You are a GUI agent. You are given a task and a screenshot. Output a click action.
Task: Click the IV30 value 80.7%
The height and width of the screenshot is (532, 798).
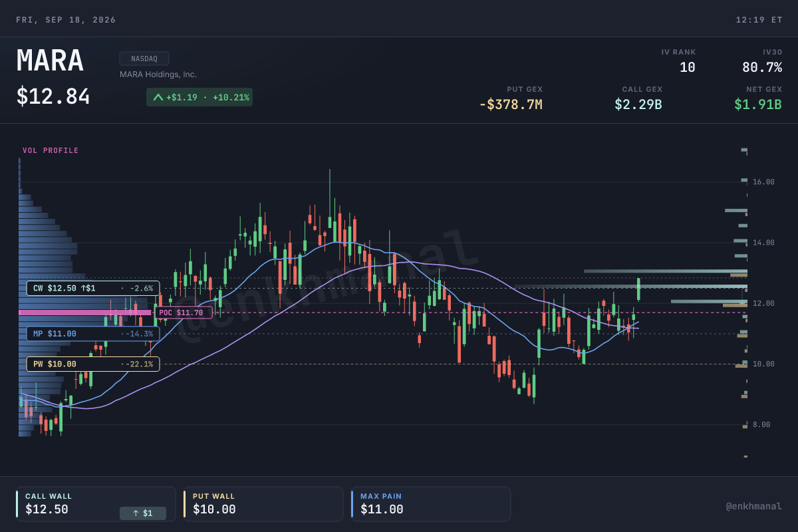(x=762, y=67)
